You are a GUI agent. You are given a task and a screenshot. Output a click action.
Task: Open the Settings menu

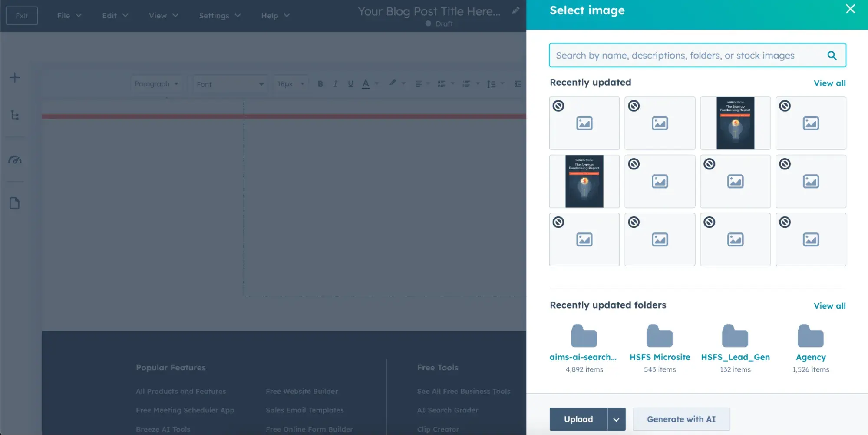[220, 16]
